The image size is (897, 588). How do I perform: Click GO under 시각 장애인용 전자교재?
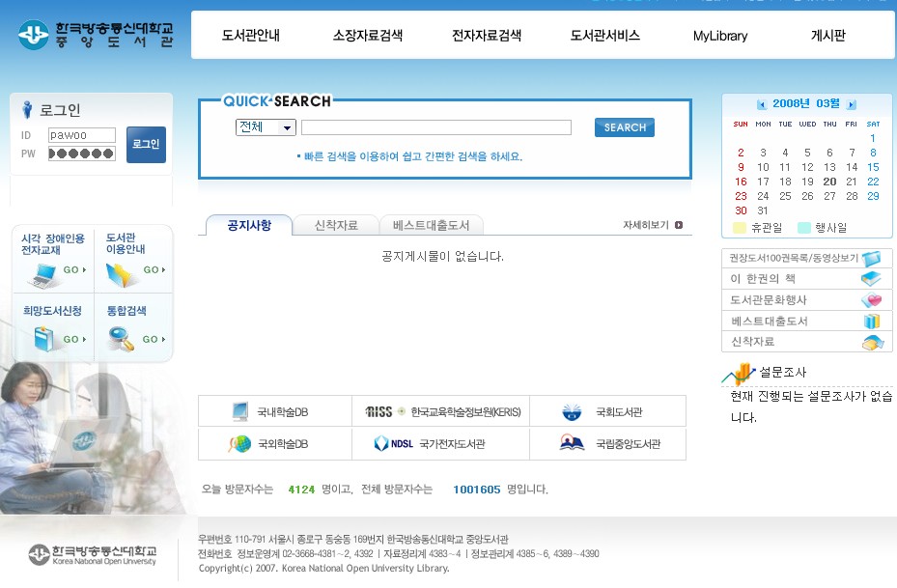click(75, 269)
